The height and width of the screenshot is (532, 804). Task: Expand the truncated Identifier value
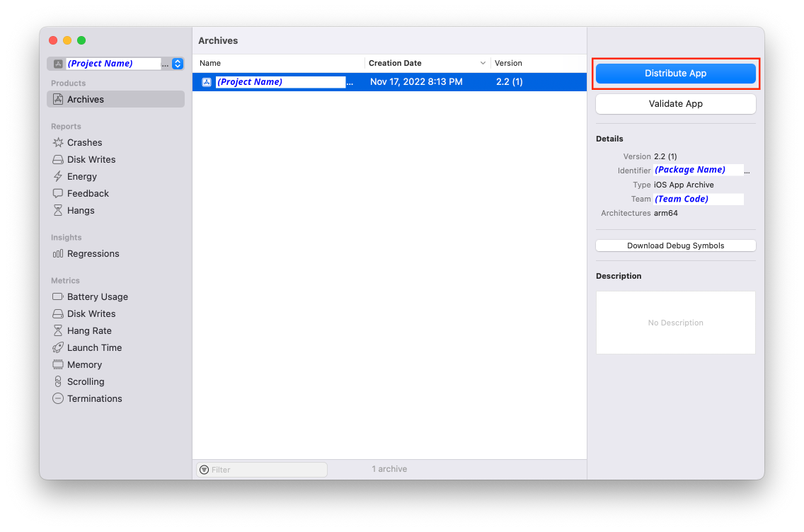click(x=746, y=170)
